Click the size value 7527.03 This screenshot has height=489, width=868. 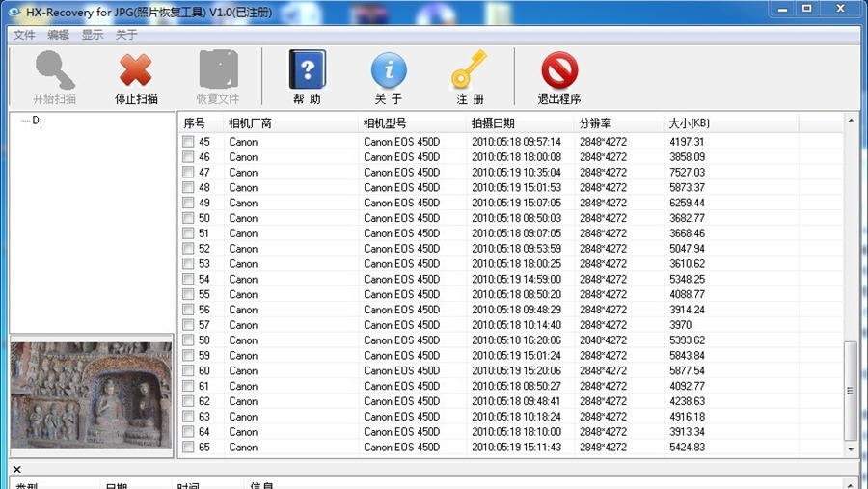pyautogui.click(x=687, y=173)
